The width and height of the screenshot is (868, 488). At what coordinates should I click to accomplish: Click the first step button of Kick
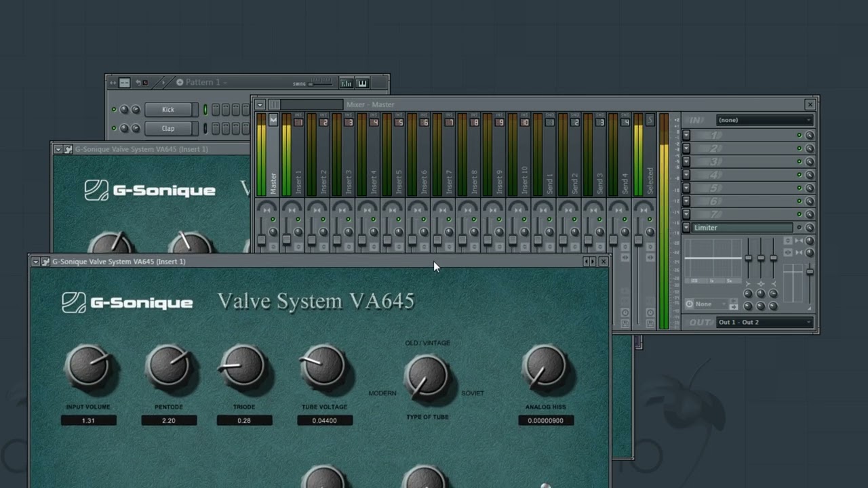pyautogui.click(x=216, y=110)
